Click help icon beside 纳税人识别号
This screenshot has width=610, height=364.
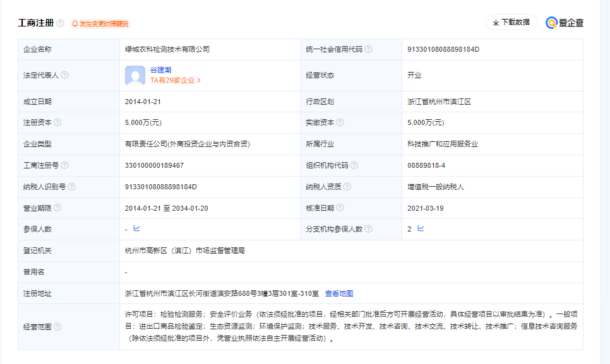click(71, 187)
